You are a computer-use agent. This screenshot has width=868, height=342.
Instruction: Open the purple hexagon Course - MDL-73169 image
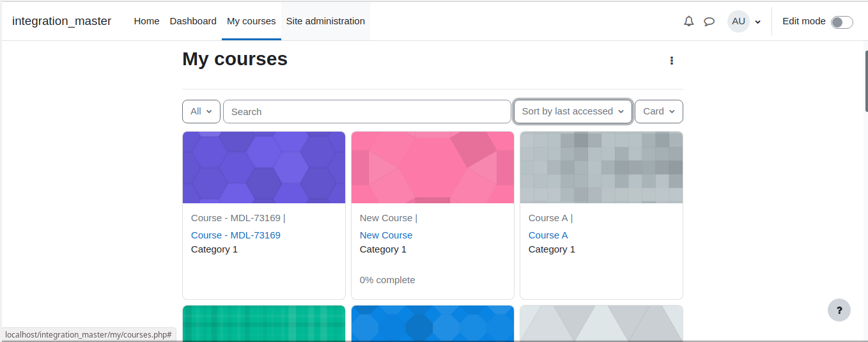264,167
